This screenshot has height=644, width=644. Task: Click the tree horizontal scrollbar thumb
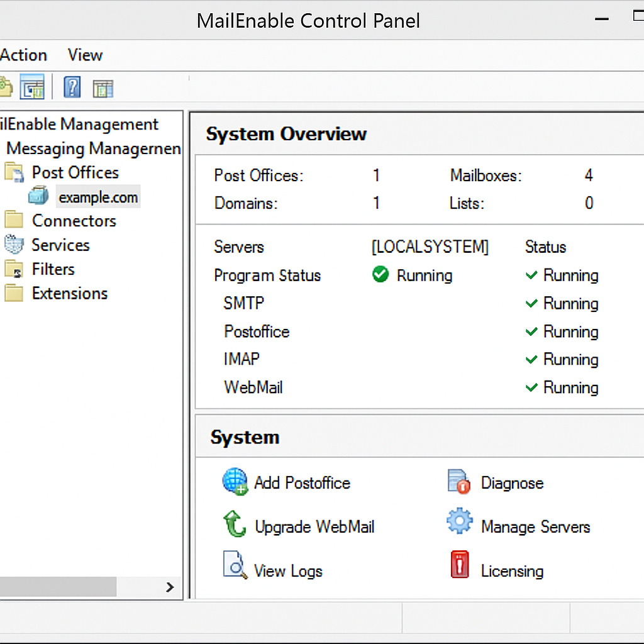[x=58, y=587]
